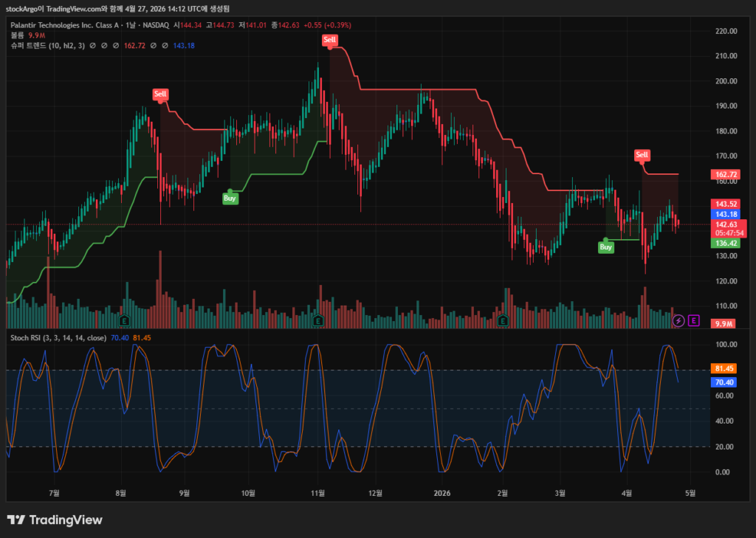756x538 pixels.
Task: Click the 11월 label on the time axis
Action: pyautogui.click(x=317, y=493)
